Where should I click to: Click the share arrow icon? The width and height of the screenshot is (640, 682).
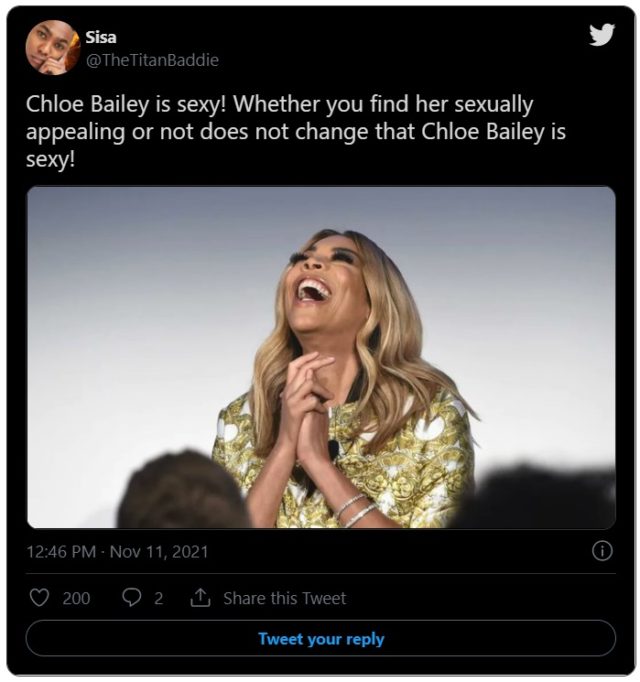[198, 598]
